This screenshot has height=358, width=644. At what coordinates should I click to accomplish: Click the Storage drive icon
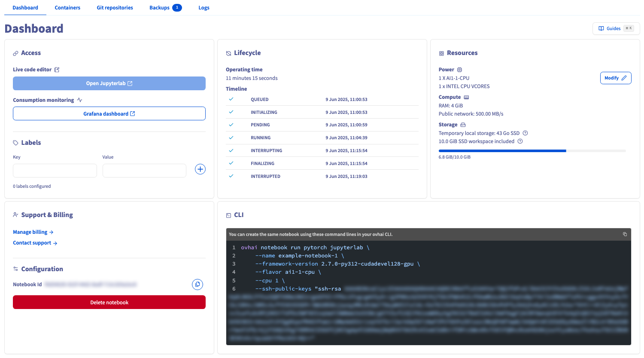463,125
